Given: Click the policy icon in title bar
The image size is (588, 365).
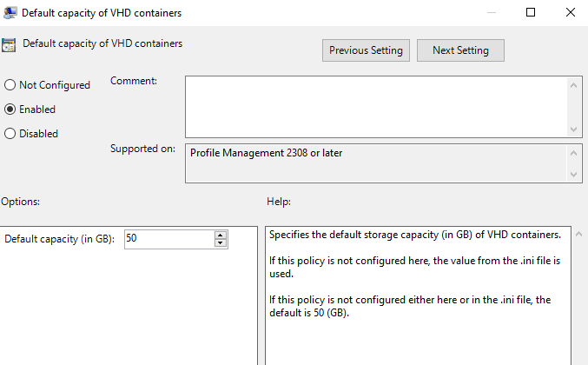Looking at the screenshot, I should pyautogui.click(x=10, y=13).
